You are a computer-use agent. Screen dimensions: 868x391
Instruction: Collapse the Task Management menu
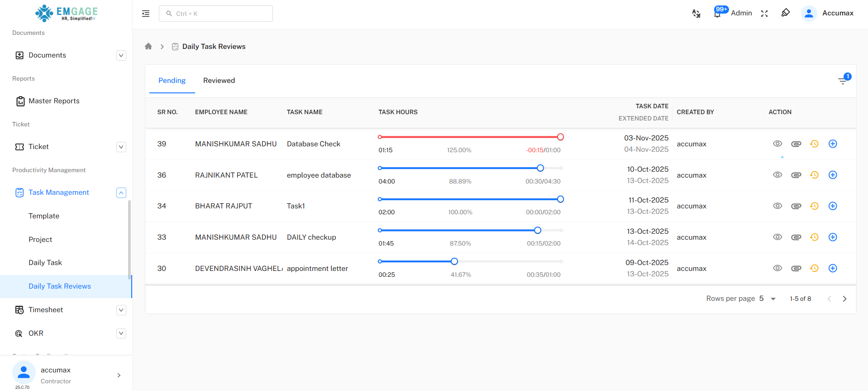point(121,193)
